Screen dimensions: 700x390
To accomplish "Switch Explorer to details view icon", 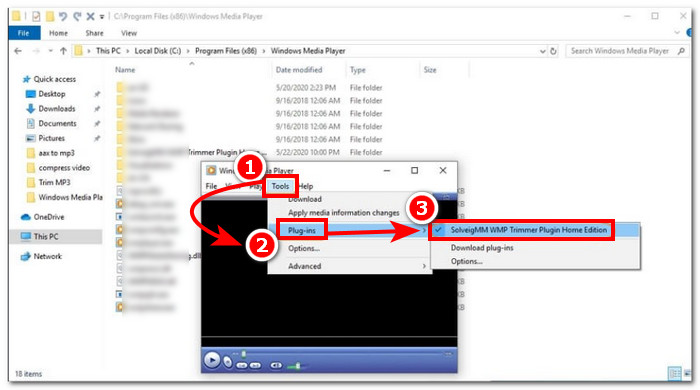I will click(x=675, y=373).
